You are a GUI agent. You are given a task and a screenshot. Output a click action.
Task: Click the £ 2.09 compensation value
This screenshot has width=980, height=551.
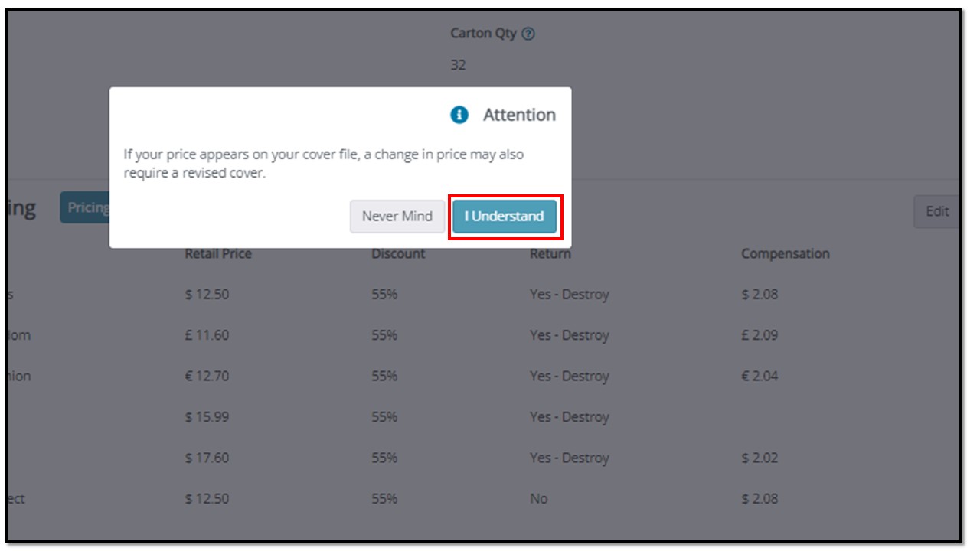[759, 335]
